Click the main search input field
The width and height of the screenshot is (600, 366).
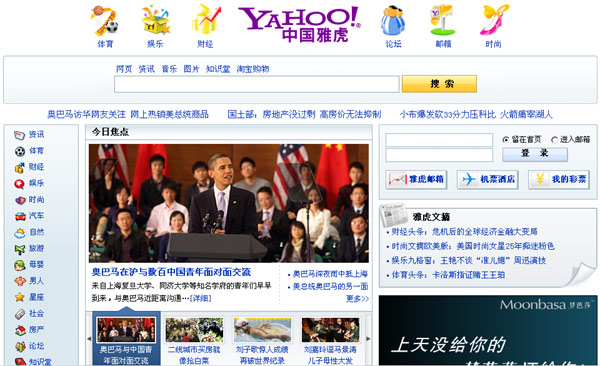256,84
